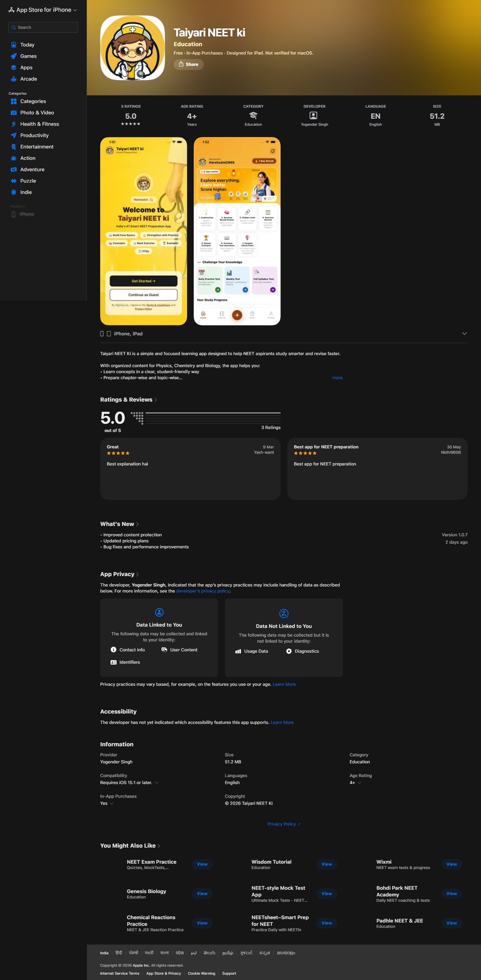Click the magnifier icon in the search box
The height and width of the screenshot is (980, 481).
click(14, 27)
